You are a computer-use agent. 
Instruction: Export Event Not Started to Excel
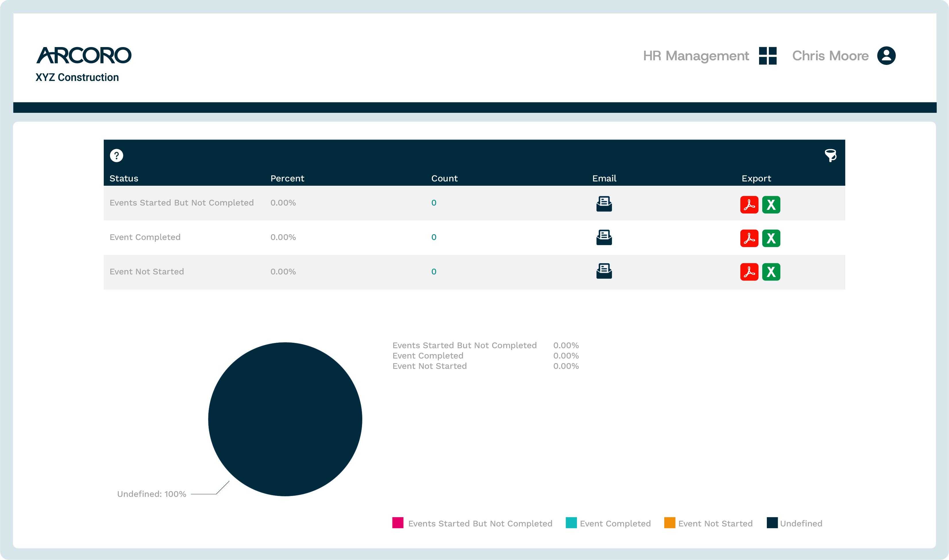[771, 272]
